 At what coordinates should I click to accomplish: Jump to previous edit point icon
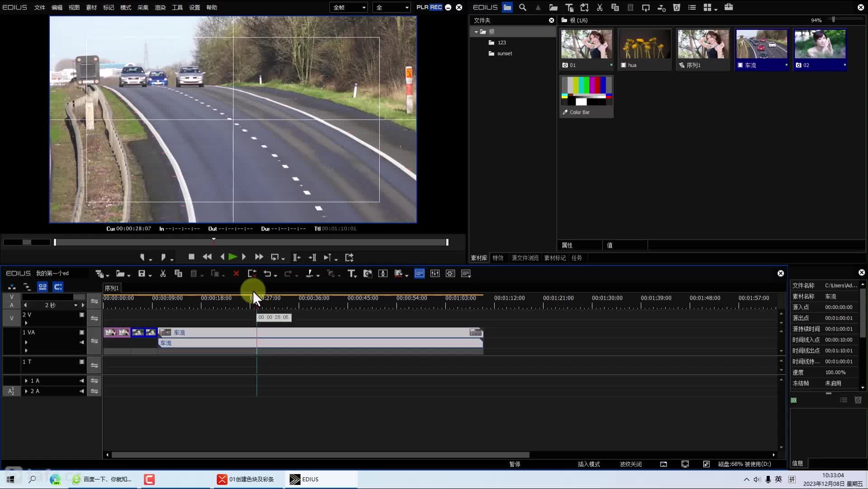click(297, 257)
